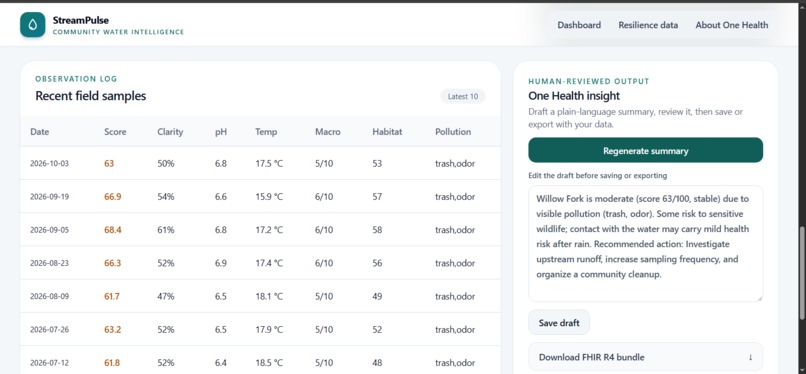Click the Temp column header
The height and width of the screenshot is (374, 806).
click(x=266, y=132)
